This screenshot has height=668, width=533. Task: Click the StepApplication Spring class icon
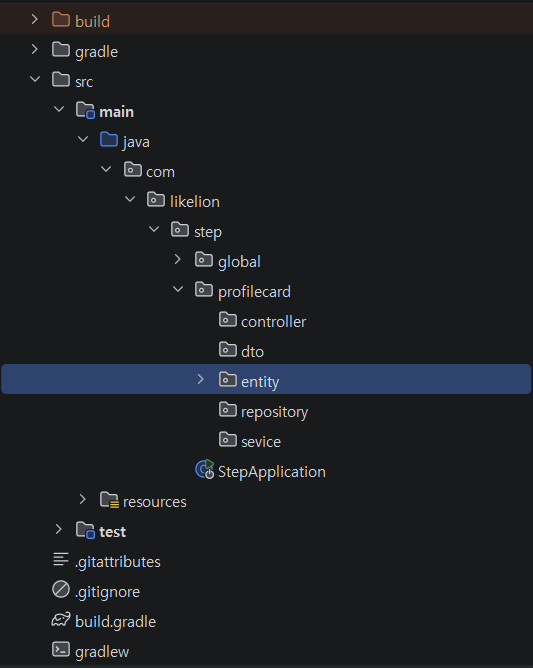click(x=205, y=469)
